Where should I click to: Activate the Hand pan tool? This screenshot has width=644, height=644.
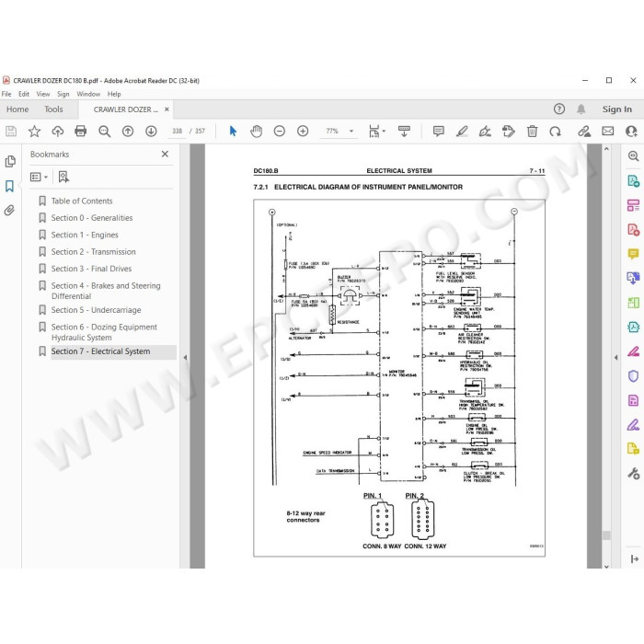(257, 131)
